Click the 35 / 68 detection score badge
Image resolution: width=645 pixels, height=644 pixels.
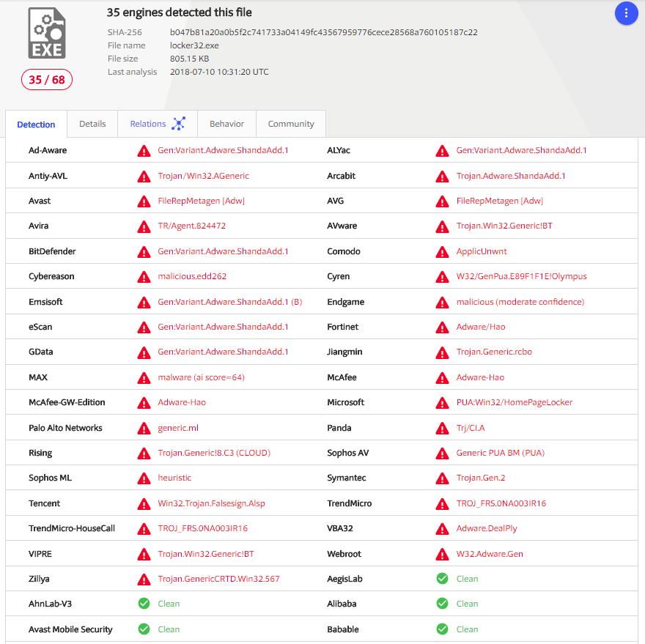point(47,79)
